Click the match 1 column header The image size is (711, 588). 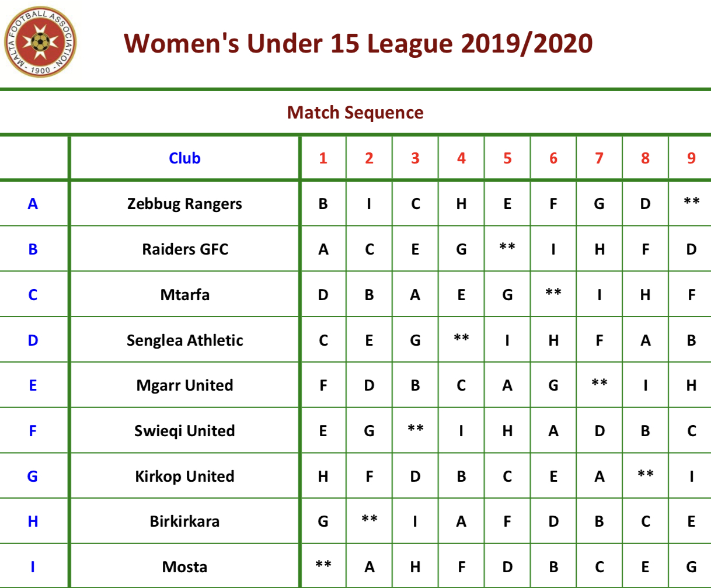pos(323,158)
